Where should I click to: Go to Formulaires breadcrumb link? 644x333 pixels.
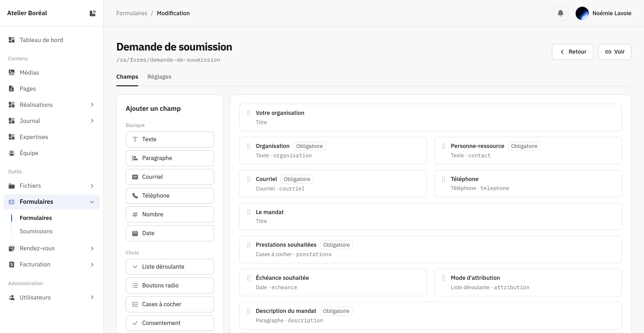(132, 13)
